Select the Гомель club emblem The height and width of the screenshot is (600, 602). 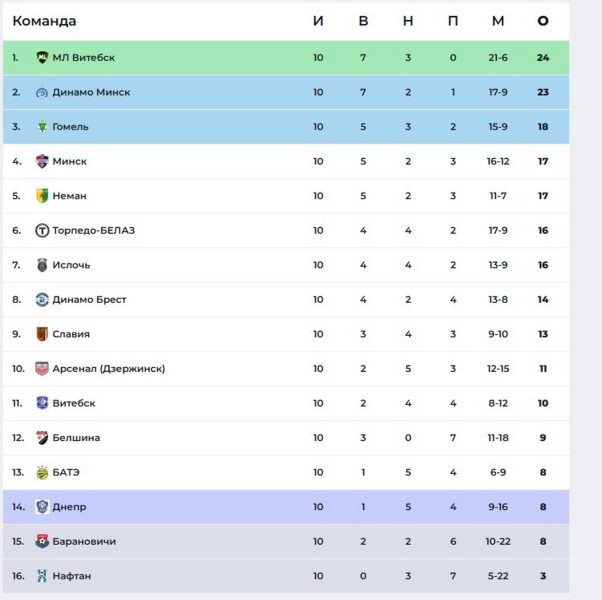pyautogui.click(x=42, y=127)
